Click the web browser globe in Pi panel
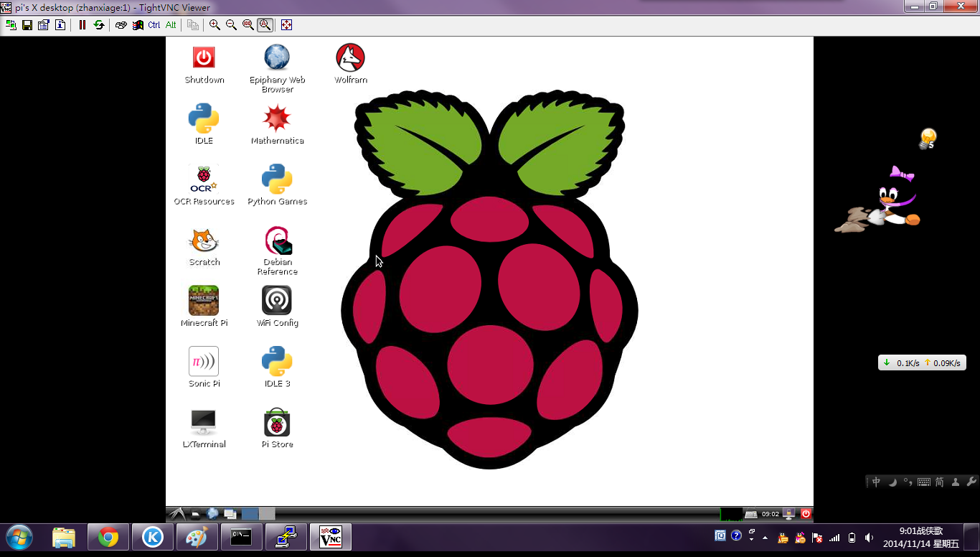 pos(213,514)
